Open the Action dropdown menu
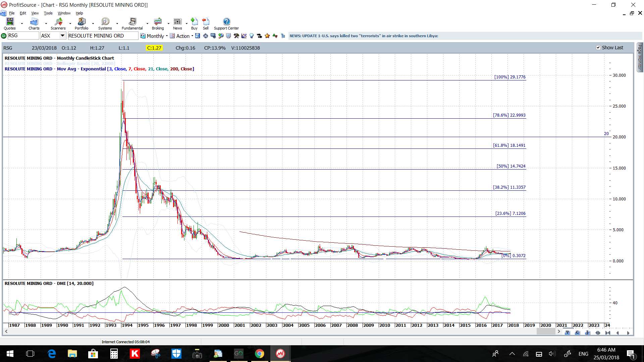 (181, 36)
